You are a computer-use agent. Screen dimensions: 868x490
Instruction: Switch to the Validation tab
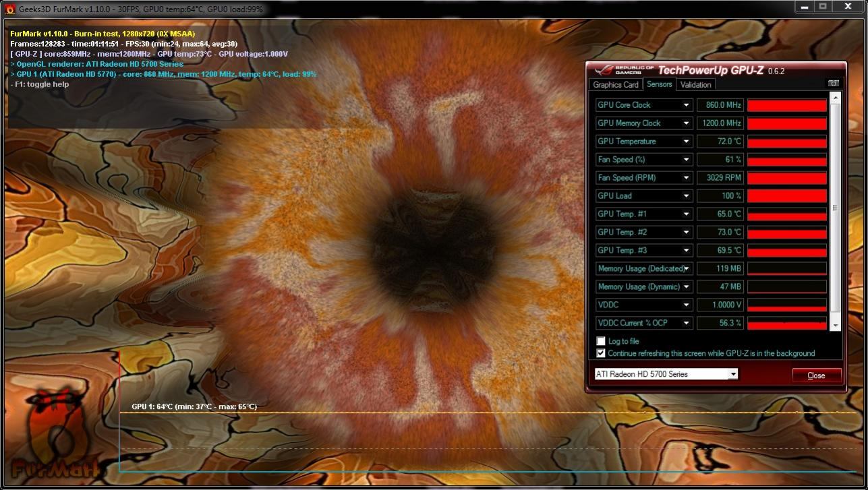[x=695, y=85]
